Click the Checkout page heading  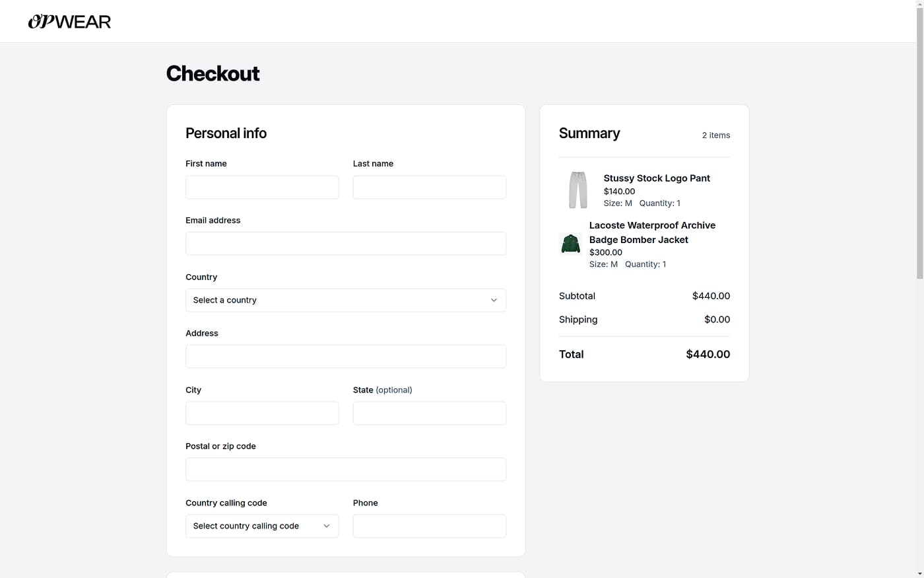pyautogui.click(x=213, y=73)
